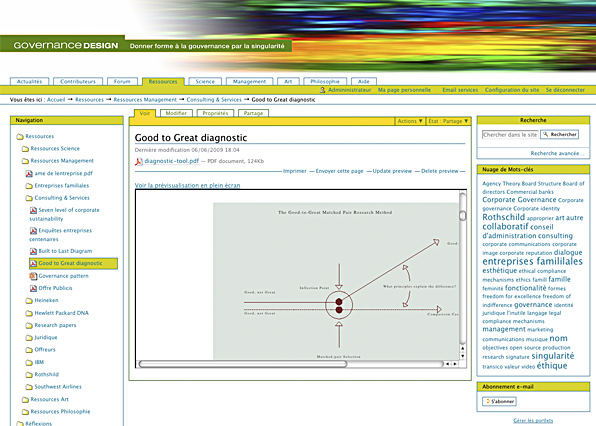
Task: Click the PDF icon beside Built to Last Diagram
Action: 33,251
